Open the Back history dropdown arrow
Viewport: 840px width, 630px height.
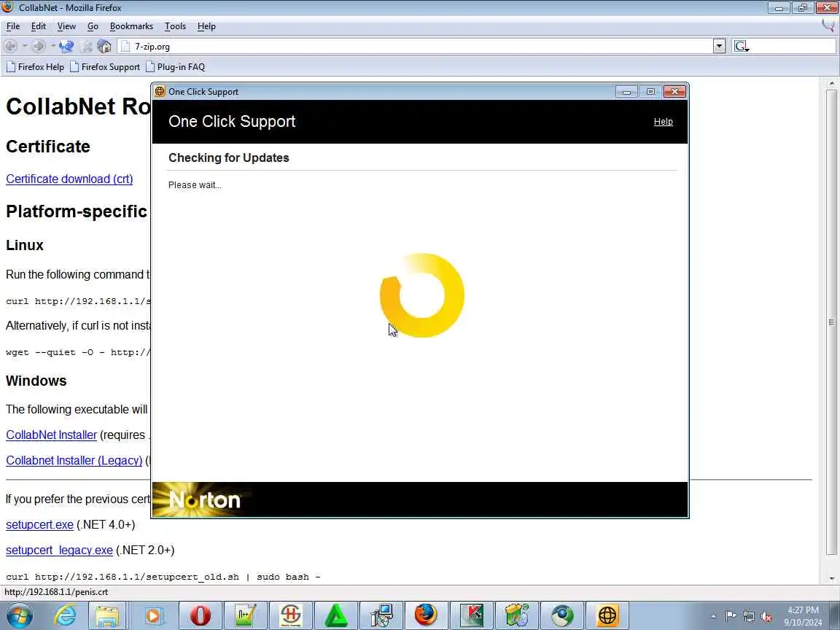coord(25,46)
